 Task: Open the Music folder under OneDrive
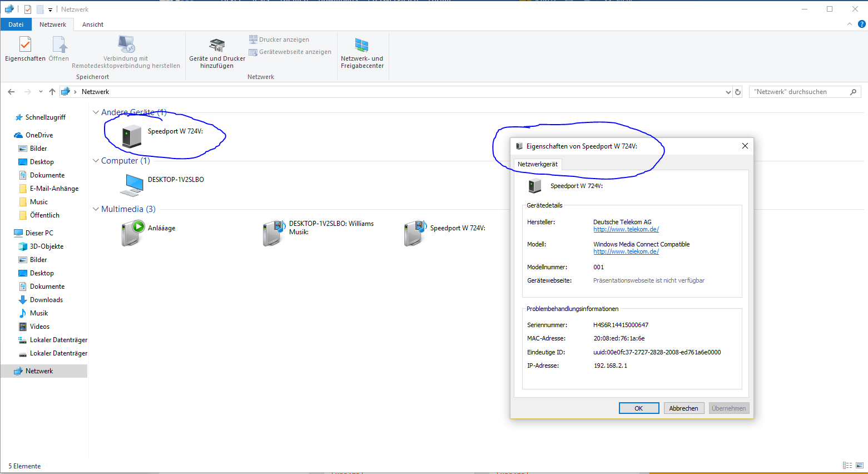38,202
